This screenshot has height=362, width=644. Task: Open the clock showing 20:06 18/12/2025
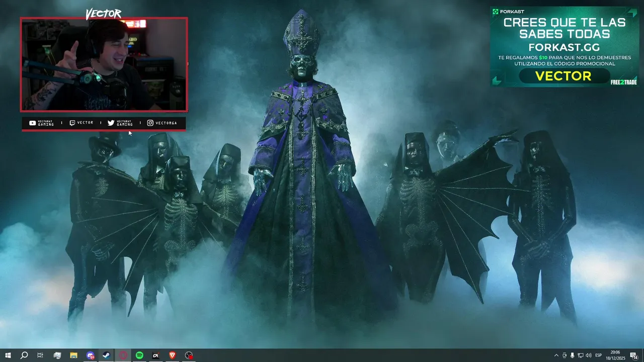(615, 355)
